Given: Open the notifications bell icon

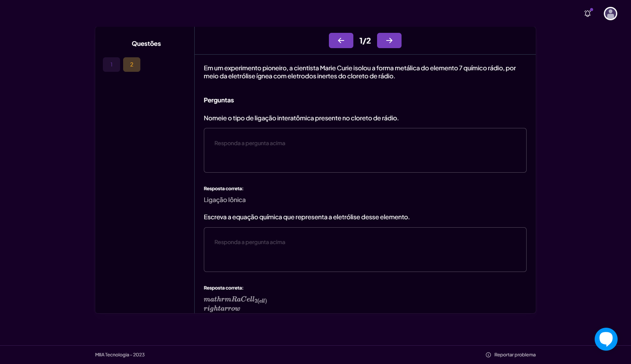Looking at the screenshot, I should tap(587, 13).
